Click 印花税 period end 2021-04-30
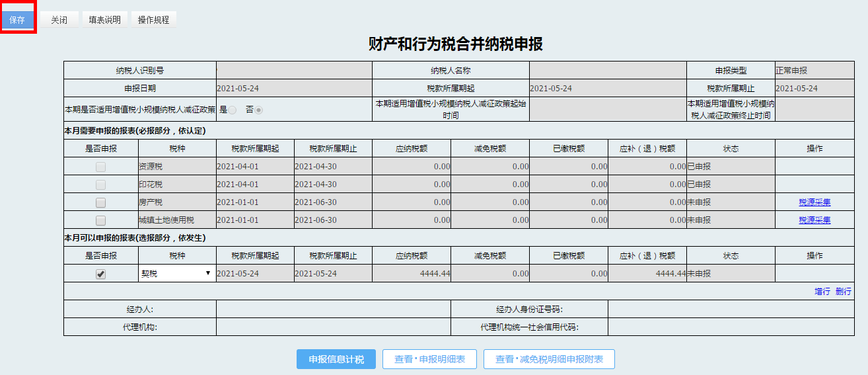The width and height of the screenshot is (868, 375). [x=316, y=185]
